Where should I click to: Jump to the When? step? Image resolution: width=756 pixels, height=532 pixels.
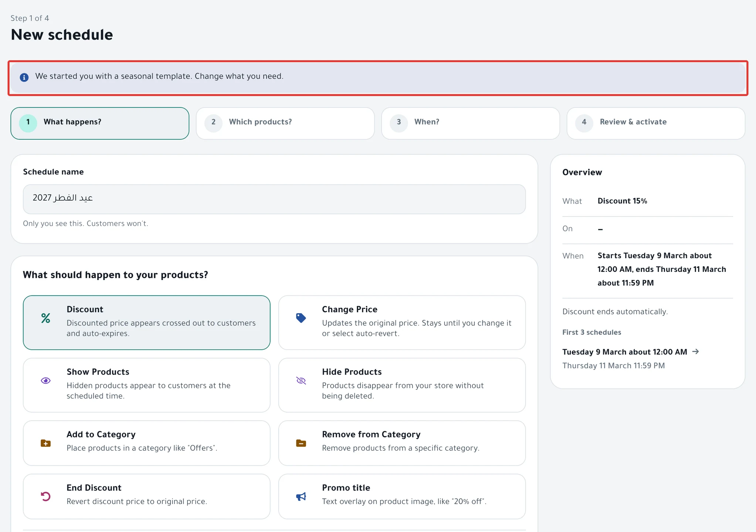coord(470,123)
